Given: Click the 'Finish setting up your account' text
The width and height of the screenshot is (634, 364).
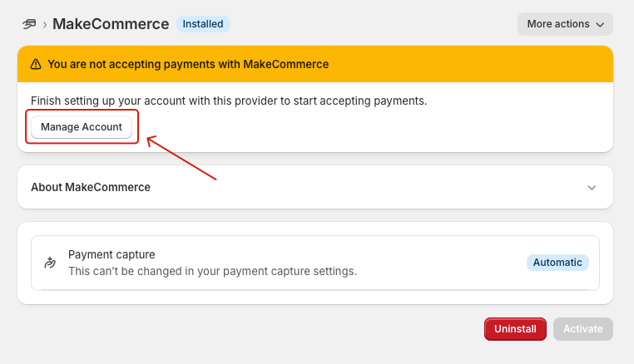Looking at the screenshot, I should pos(229,101).
